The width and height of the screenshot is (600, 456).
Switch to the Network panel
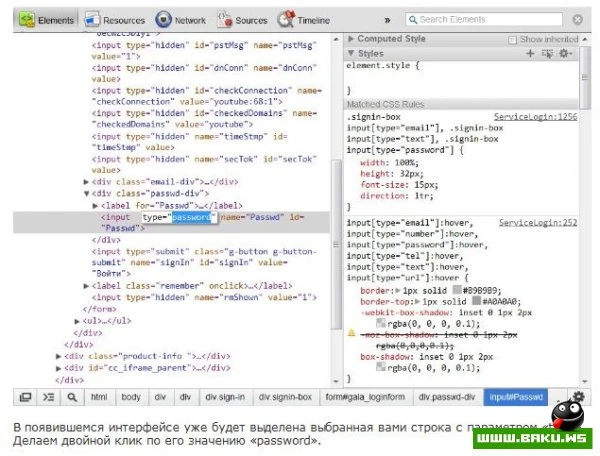click(181, 20)
